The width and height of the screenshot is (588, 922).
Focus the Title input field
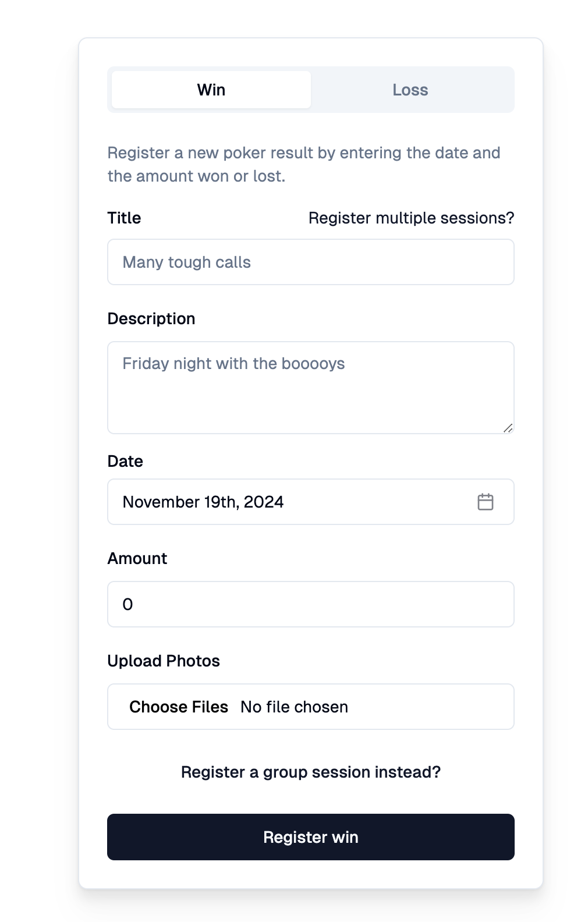tap(311, 262)
